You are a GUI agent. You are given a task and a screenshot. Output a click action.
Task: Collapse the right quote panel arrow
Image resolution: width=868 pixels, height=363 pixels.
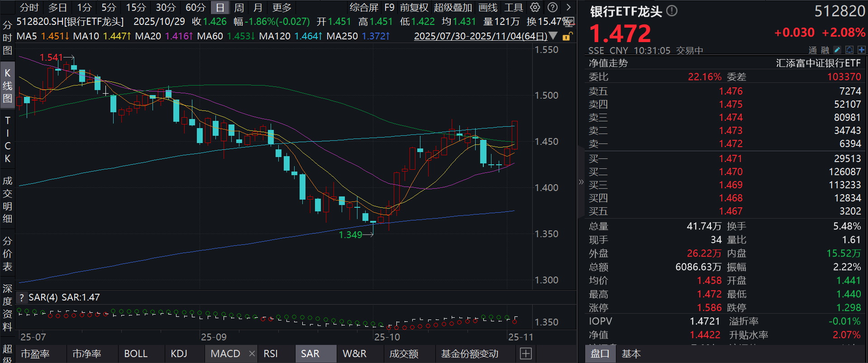click(581, 182)
